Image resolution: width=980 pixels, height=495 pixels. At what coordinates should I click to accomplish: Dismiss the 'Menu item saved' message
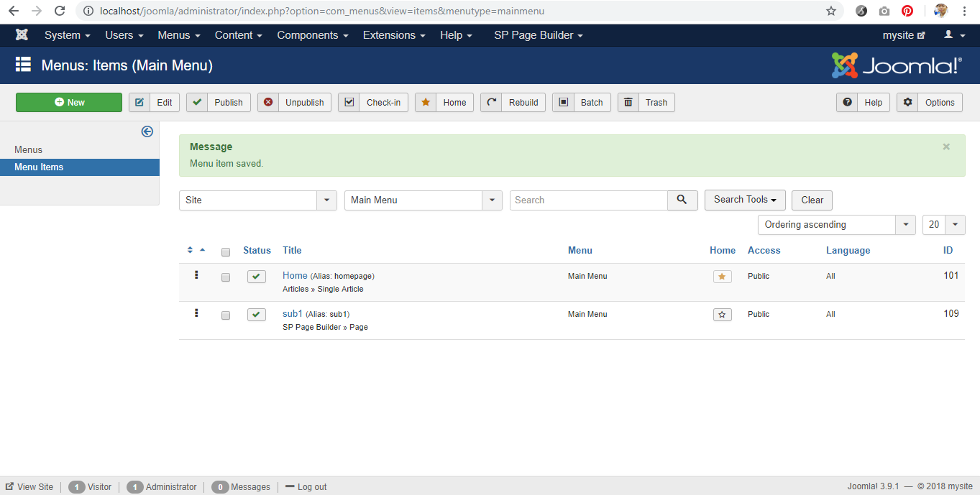[946, 147]
